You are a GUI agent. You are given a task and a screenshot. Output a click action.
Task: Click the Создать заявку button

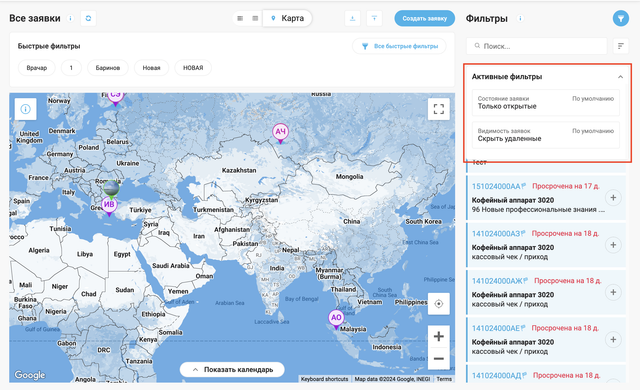point(424,18)
